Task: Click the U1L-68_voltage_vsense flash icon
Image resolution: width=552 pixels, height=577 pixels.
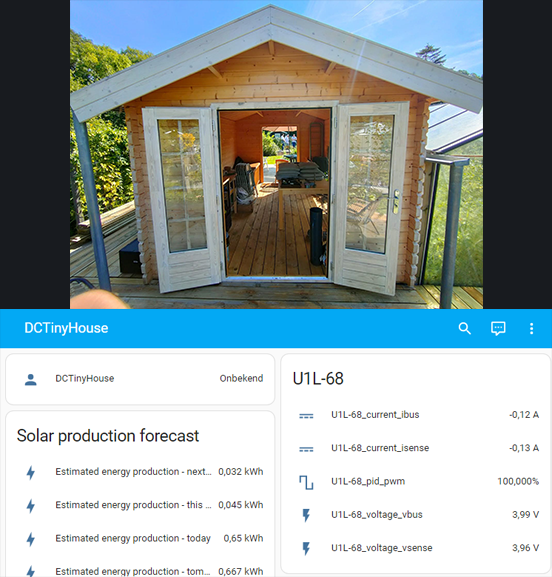Action: point(306,549)
